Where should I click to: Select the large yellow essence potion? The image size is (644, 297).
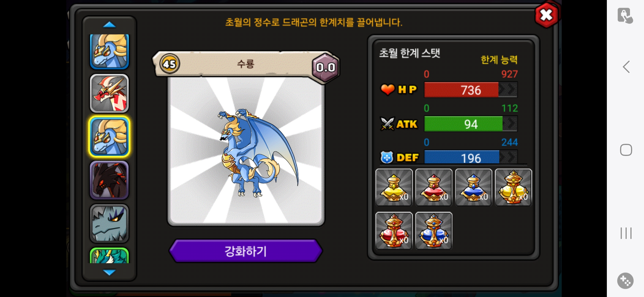[x=513, y=187]
